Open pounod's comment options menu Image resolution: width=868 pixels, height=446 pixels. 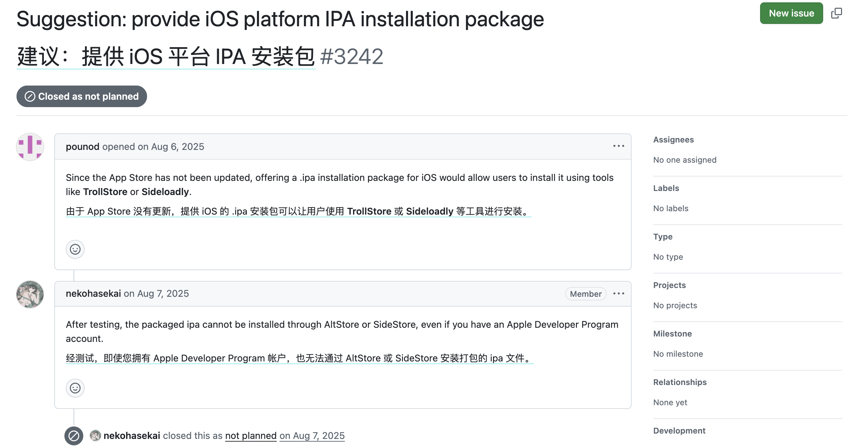pos(618,146)
